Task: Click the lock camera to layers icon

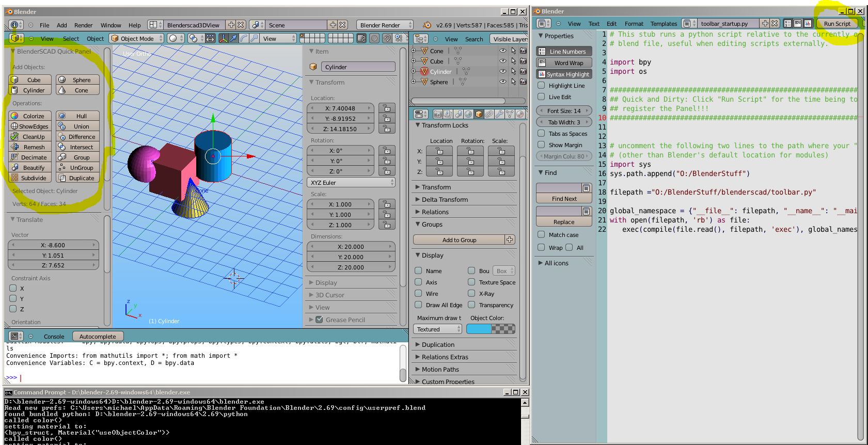Action: click(x=362, y=39)
